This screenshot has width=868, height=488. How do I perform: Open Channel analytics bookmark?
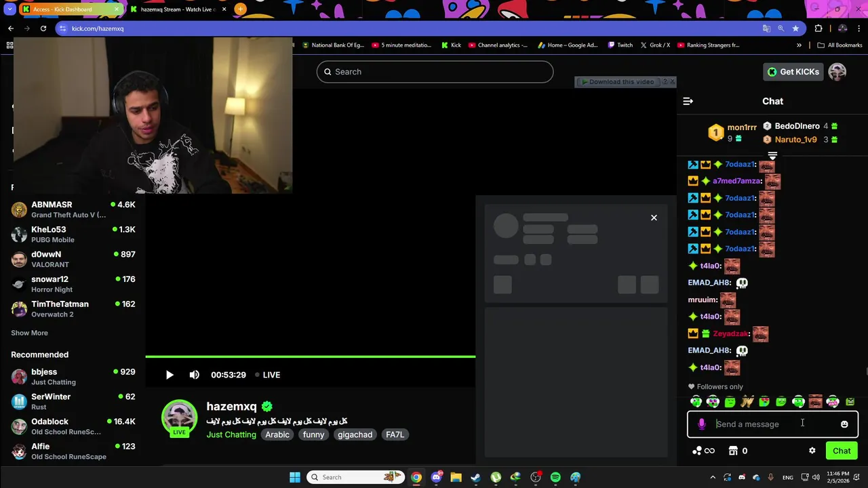[x=498, y=45]
